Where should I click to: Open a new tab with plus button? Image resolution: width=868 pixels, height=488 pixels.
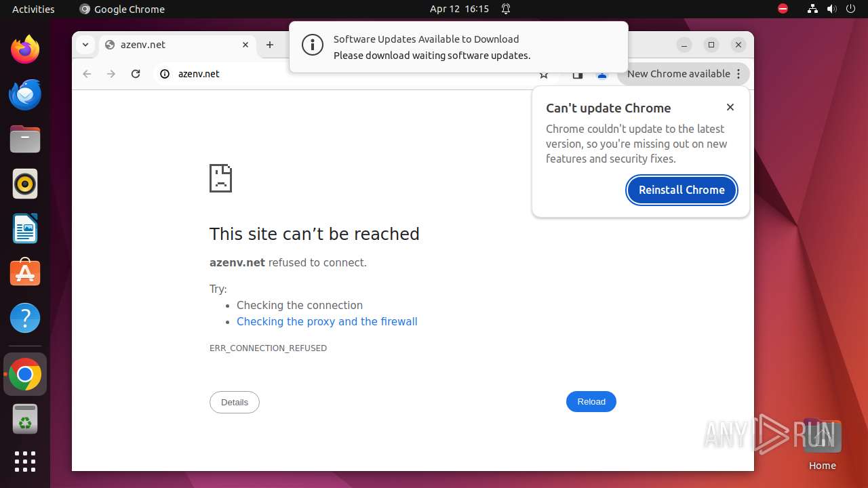[270, 45]
